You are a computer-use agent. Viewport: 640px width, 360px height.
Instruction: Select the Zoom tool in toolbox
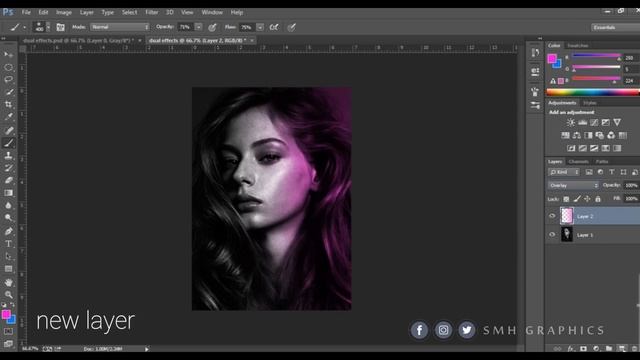click(8, 295)
